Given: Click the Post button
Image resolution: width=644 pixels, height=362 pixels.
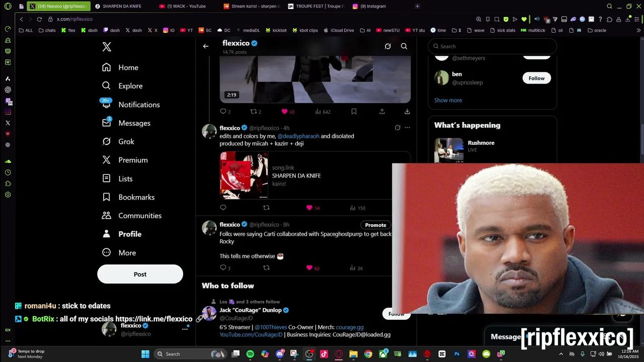Looking at the screenshot, I should click(140, 274).
